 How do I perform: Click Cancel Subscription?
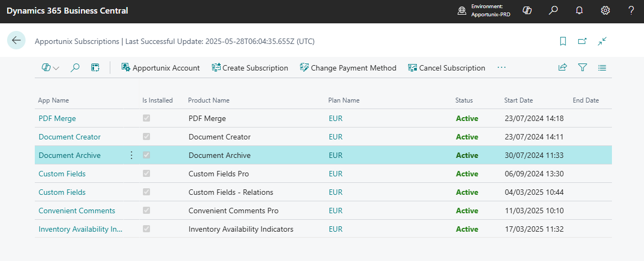446,68
